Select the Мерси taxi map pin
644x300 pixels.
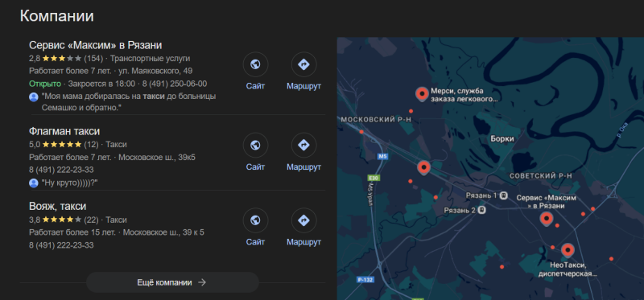click(x=422, y=94)
